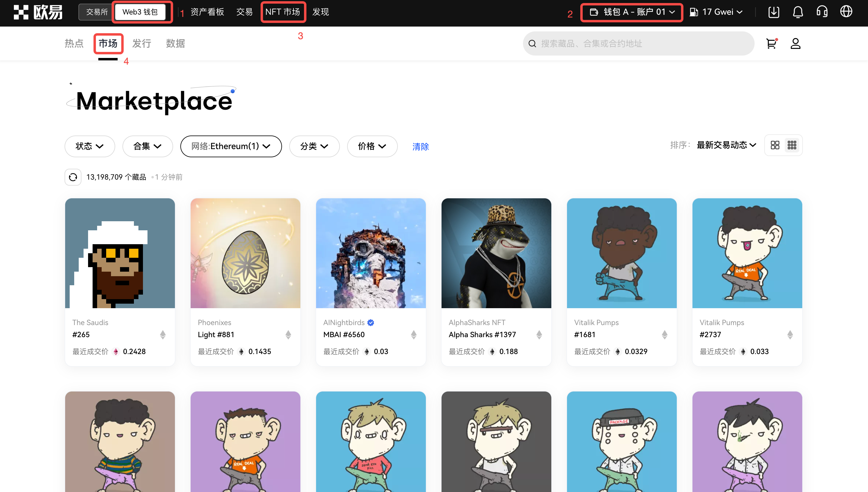Viewport: 868px width, 492px height.
Task: Click the verified badge next to AINightbirds
Action: (371, 322)
